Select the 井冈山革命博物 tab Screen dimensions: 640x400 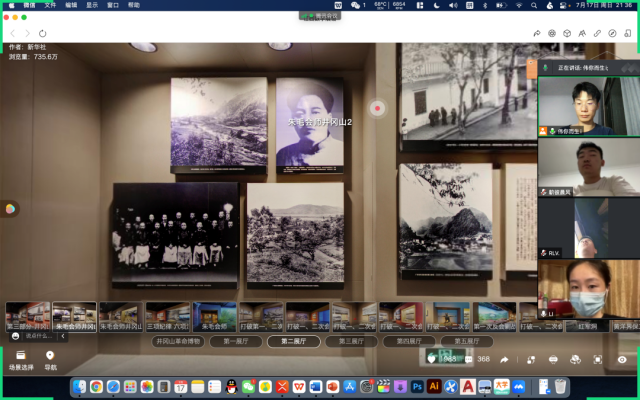178,341
